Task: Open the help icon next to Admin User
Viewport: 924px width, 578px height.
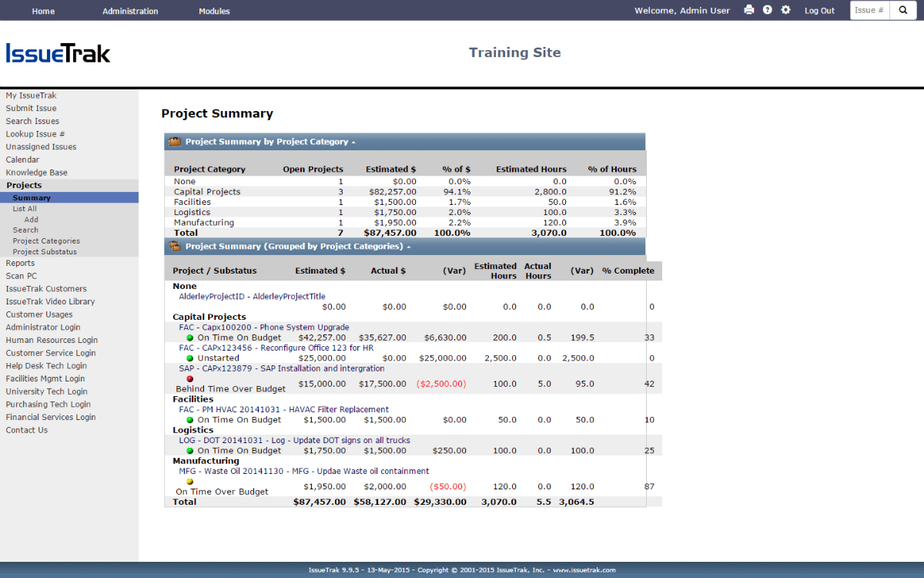Action: 768,10
